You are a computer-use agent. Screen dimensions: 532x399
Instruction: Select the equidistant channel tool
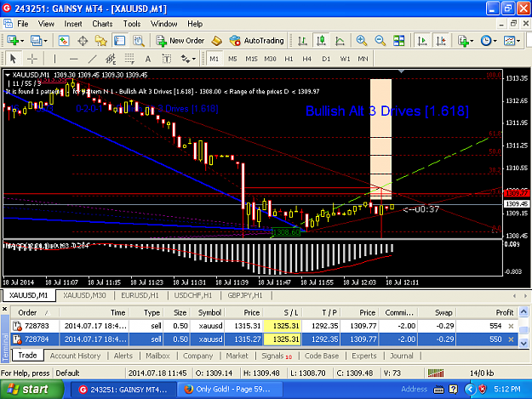click(111, 59)
